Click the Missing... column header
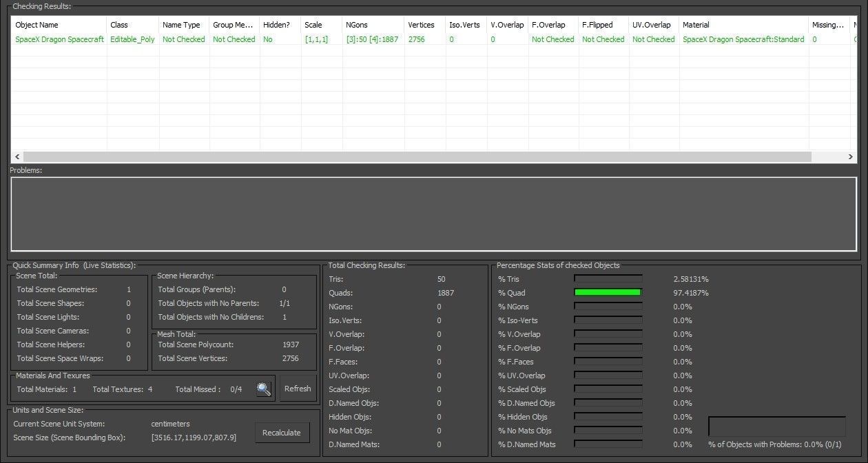Screen dimensions: 868x463 click(829, 25)
